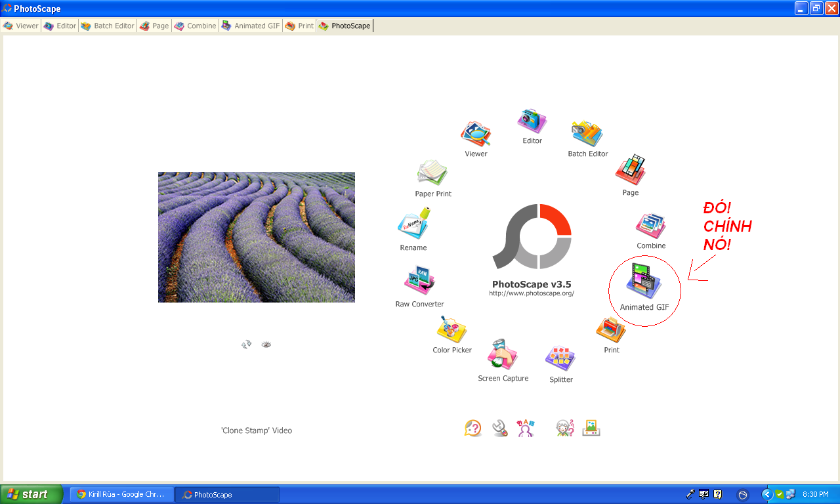Click the green checkmark tray icon
The height and width of the screenshot is (504, 840).
(779, 494)
